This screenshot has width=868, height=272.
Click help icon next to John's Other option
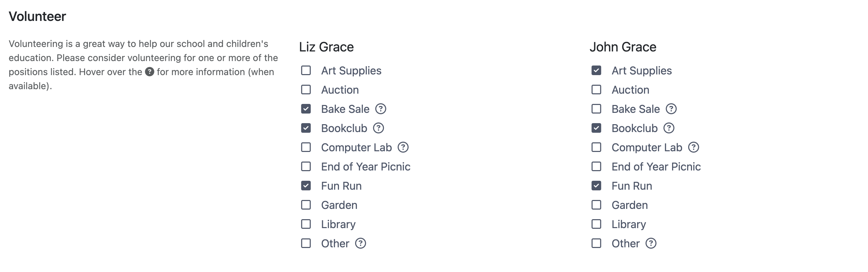(x=651, y=244)
